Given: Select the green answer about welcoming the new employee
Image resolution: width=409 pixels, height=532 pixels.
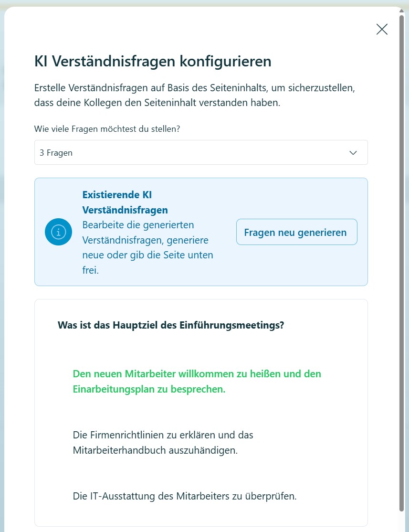Looking at the screenshot, I should click(196, 382).
